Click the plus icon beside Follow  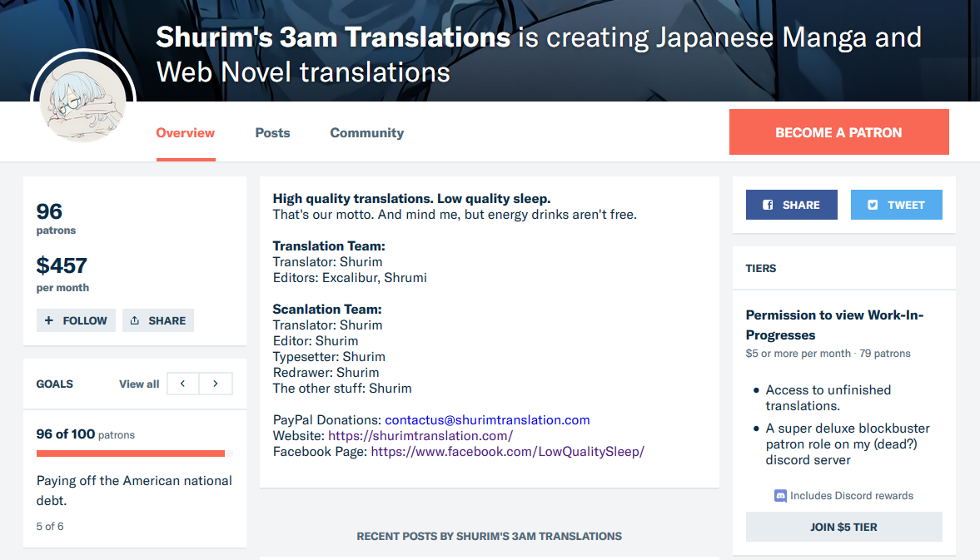[x=49, y=320]
